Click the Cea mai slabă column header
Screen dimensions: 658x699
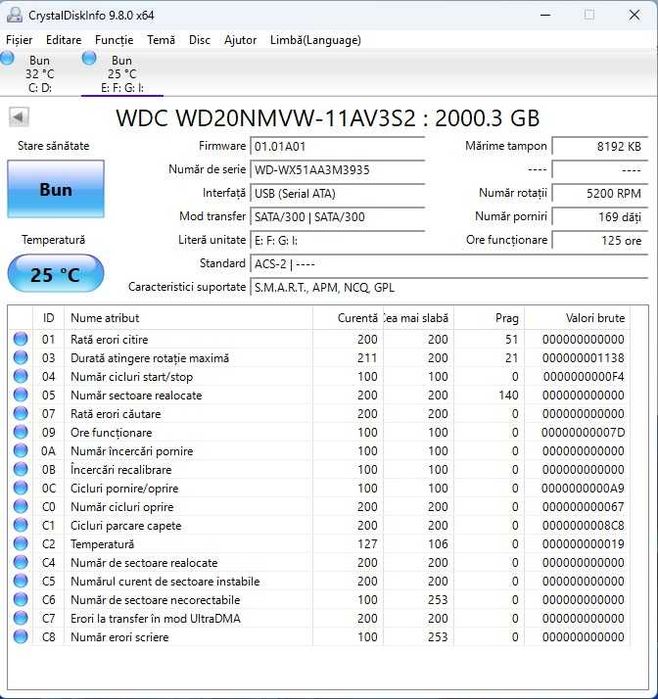coord(418,318)
